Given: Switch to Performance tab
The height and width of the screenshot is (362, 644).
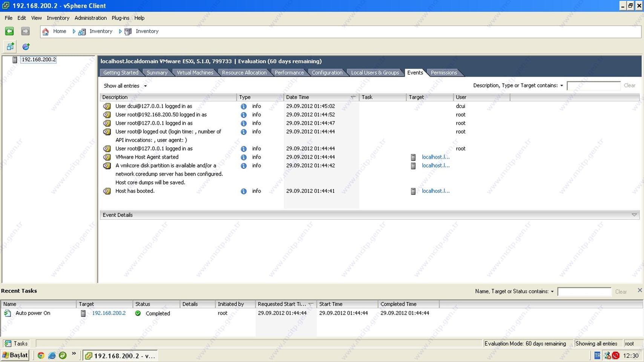Looking at the screenshot, I should coord(289,73).
